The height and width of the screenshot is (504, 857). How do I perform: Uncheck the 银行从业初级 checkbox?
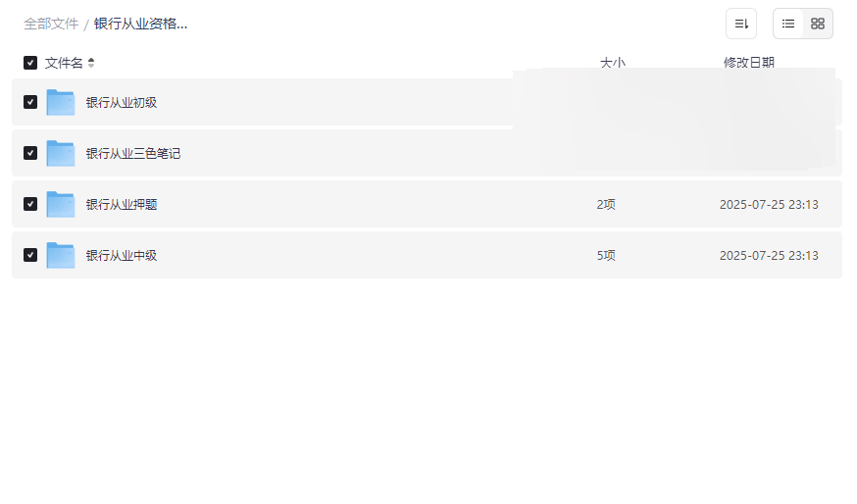click(30, 102)
